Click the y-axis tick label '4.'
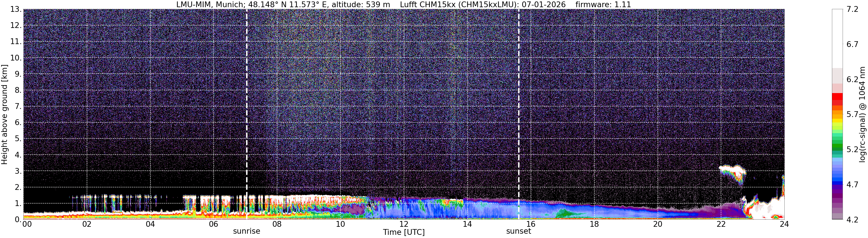868x238 pixels. click(x=18, y=155)
